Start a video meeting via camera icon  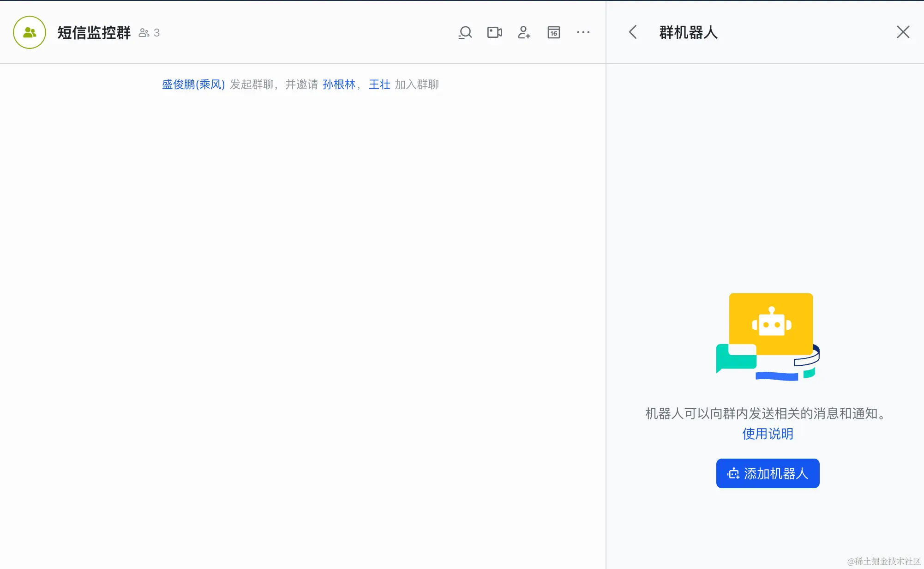[494, 32]
